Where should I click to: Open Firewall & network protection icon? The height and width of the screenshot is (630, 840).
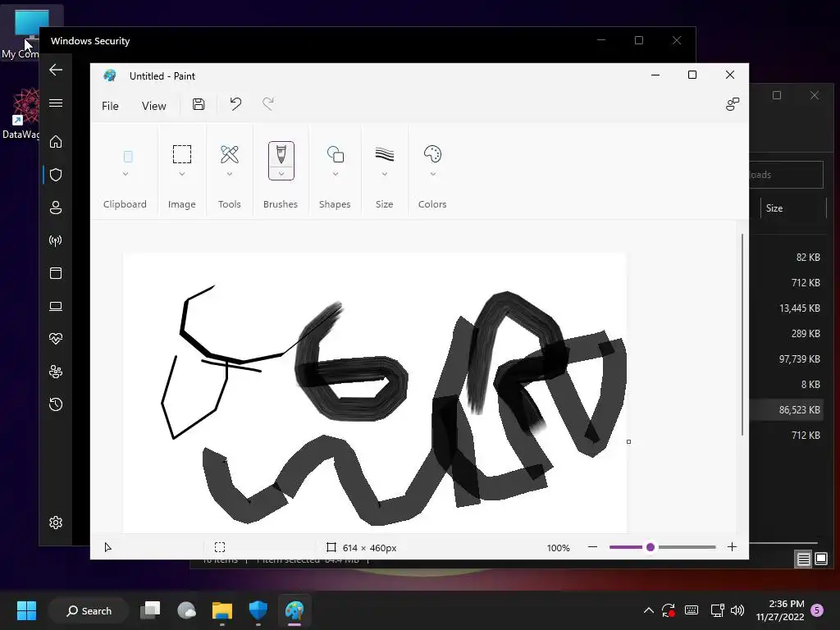point(56,240)
